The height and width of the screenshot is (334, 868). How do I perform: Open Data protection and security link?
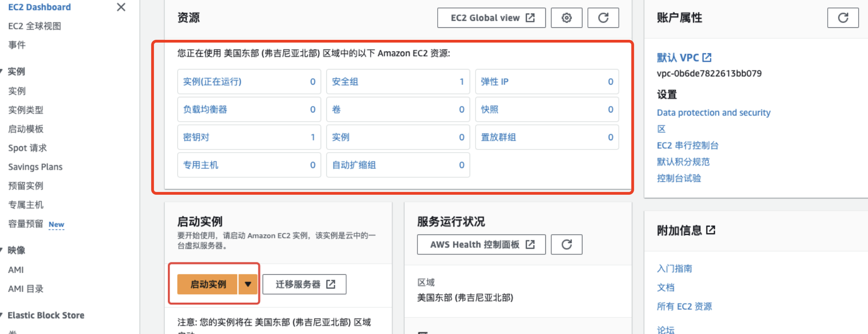pyautogui.click(x=714, y=112)
